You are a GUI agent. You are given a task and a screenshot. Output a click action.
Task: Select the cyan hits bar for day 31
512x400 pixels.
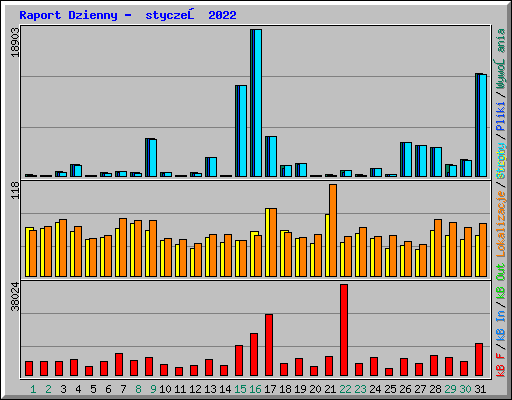[x=483, y=125]
